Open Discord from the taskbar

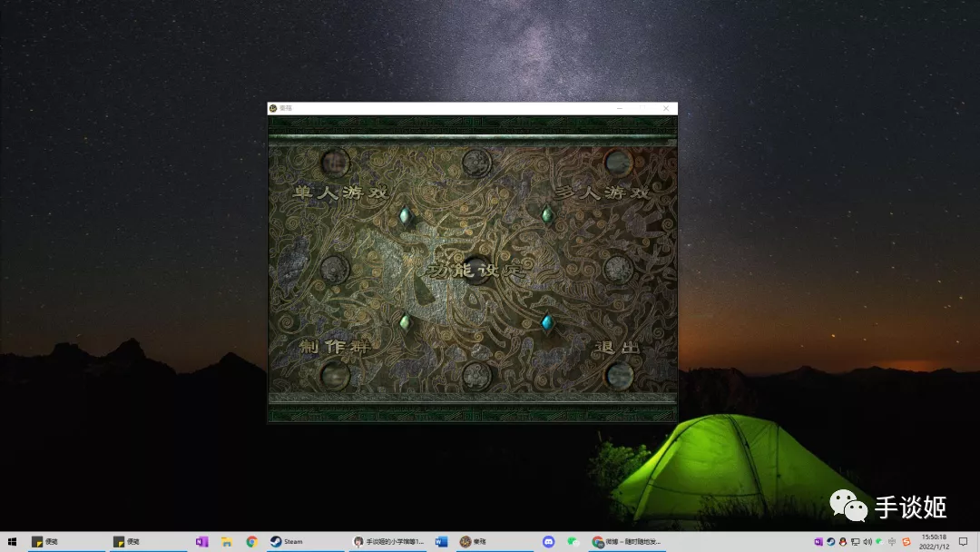pyautogui.click(x=548, y=542)
